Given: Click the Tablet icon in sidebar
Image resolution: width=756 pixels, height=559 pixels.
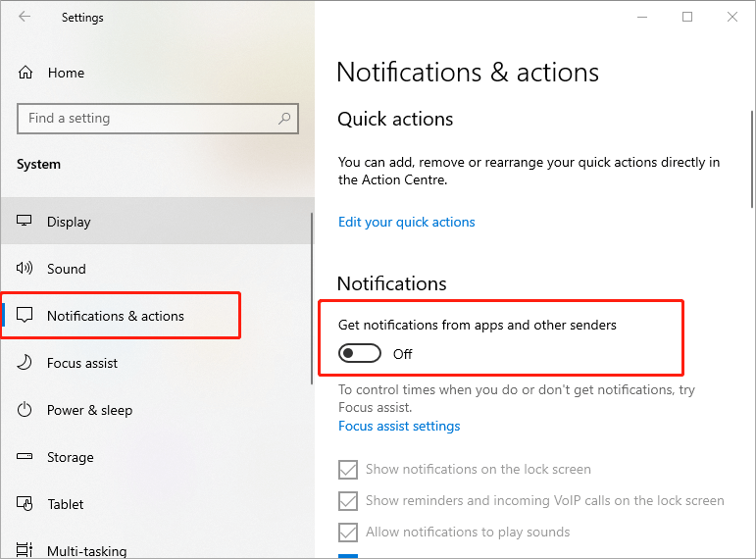Looking at the screenshot, I should pyautogui.click(x=25, y=504).
